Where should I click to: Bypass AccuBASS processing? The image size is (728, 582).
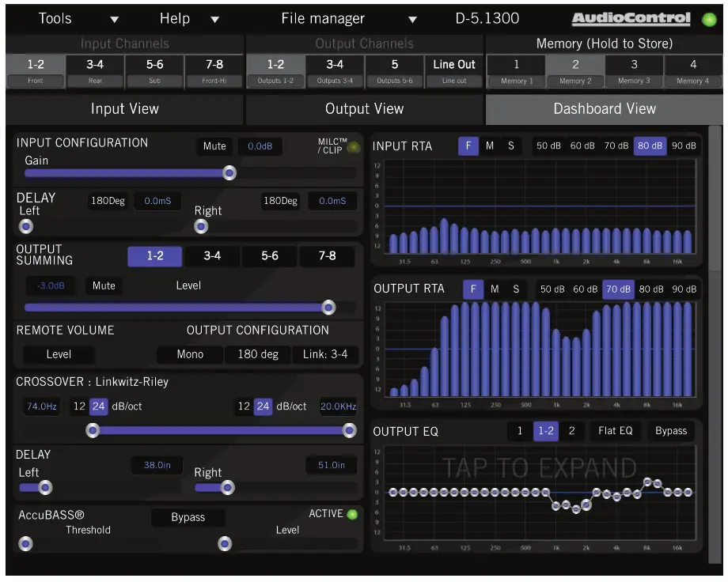188,517
